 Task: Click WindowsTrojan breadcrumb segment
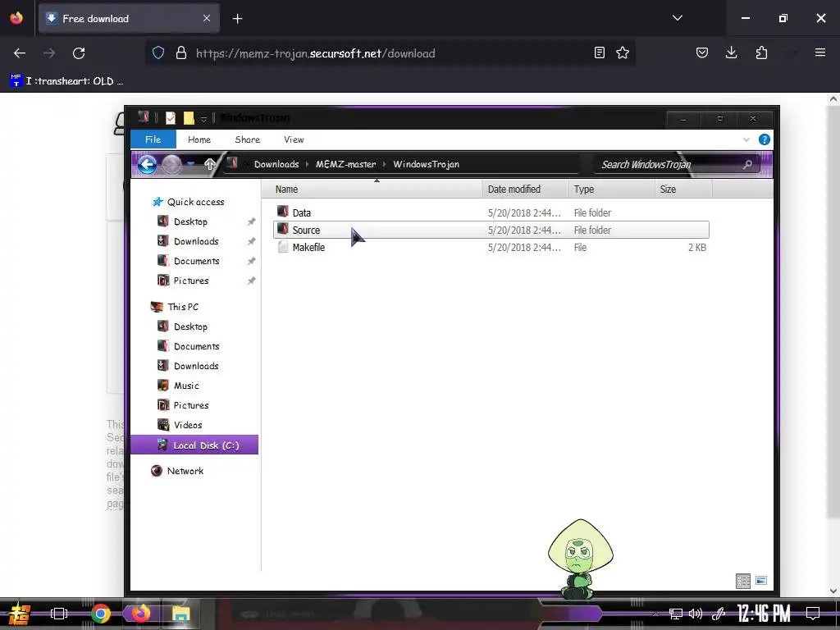(x=427, y=164)
